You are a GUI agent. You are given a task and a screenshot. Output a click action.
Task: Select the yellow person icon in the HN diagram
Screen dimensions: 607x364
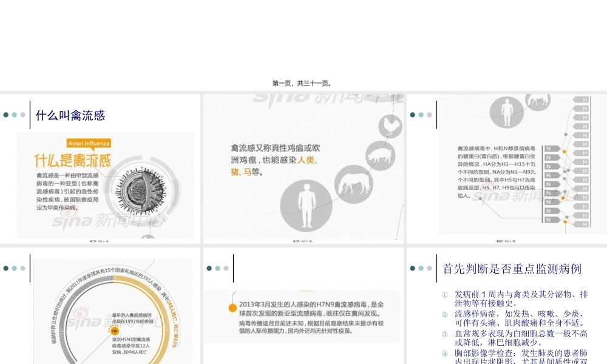point(564,151)
